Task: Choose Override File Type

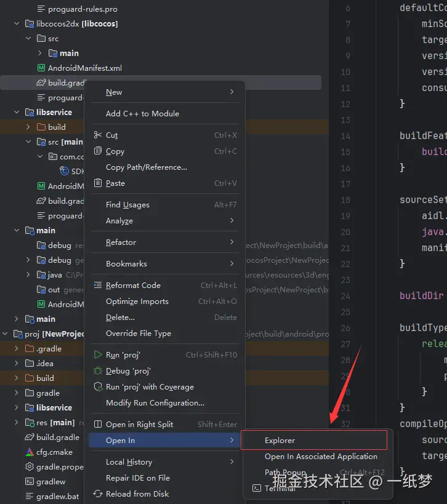Action: [164, 334]
